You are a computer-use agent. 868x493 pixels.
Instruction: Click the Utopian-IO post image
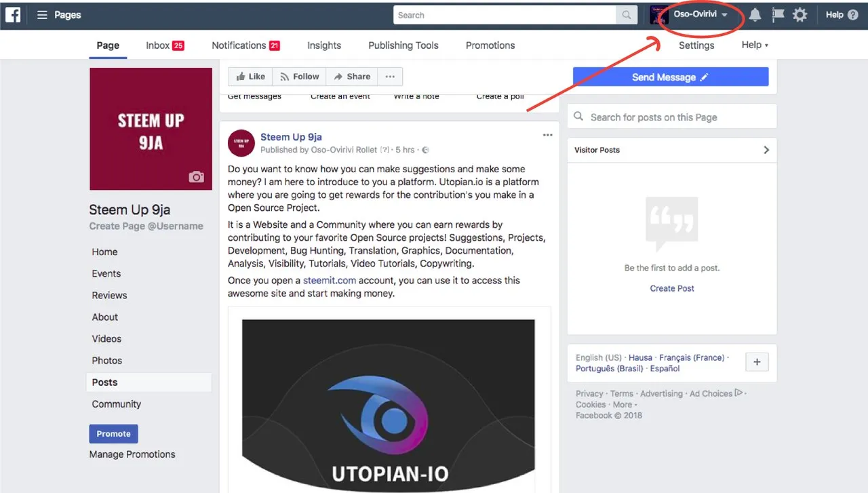click(x=389, y=406)
